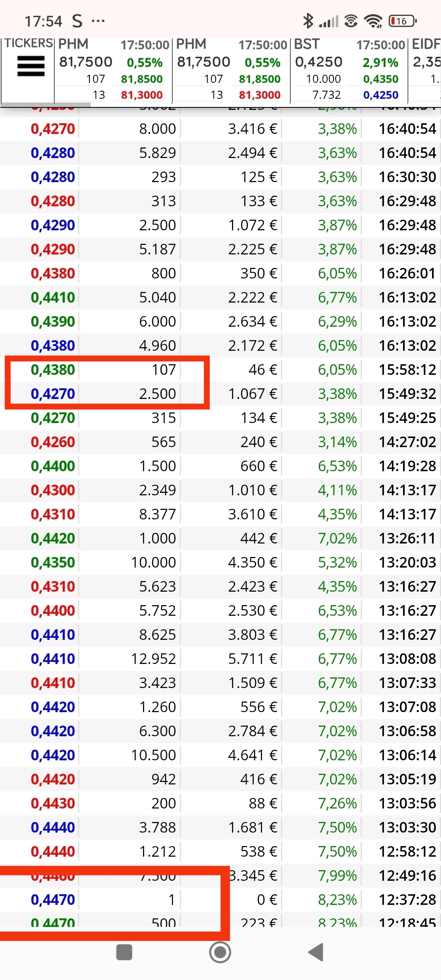Select the trade at 12:37:28
Screen dimensions: 441x980
(x=220, y=900)
